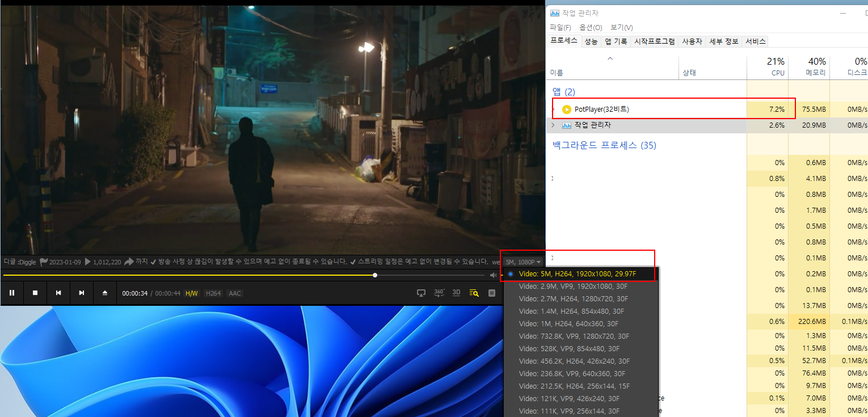Select Video: 456.2K, H264, 426x240 stream
This screenshot has width=868, height=417.
(581, 361)
